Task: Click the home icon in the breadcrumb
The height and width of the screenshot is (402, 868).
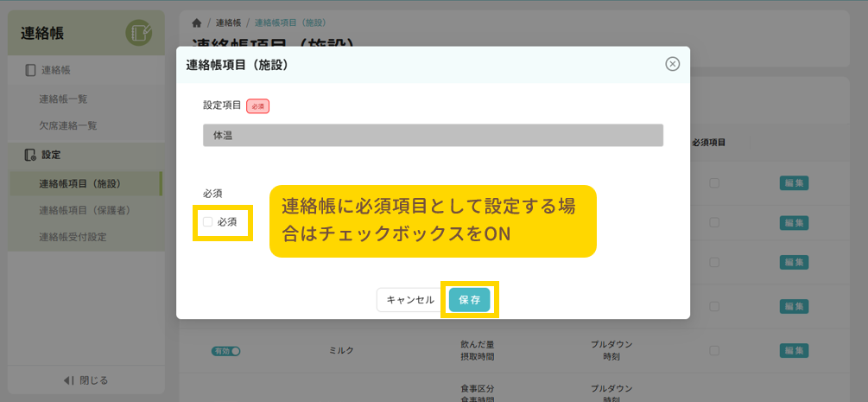Action: [x=197, y=22]
